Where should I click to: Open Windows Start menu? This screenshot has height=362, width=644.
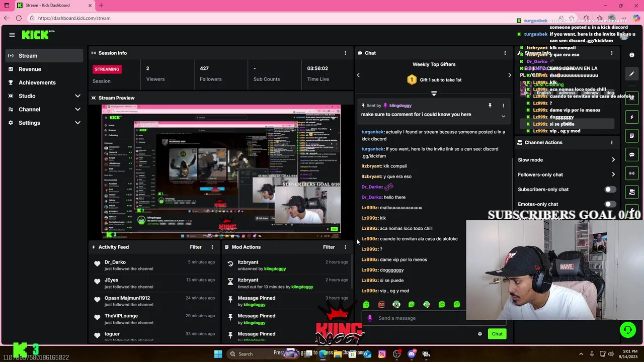point(218,354)
